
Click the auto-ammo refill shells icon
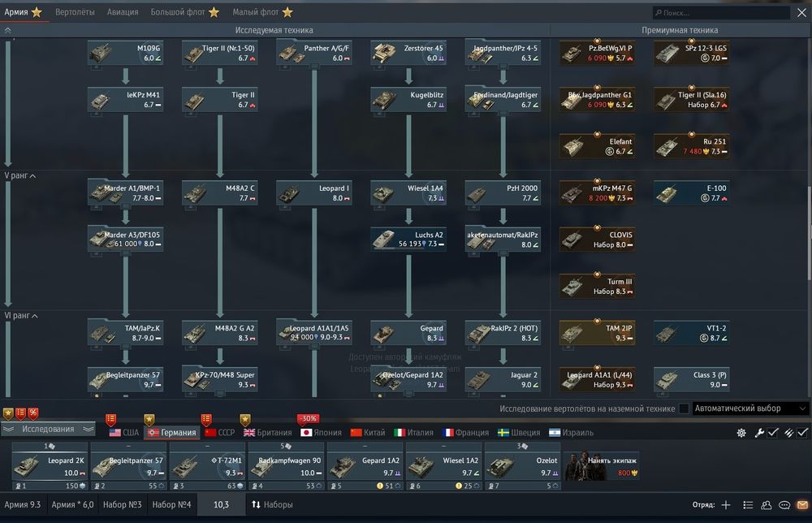[x=788, y=432]
